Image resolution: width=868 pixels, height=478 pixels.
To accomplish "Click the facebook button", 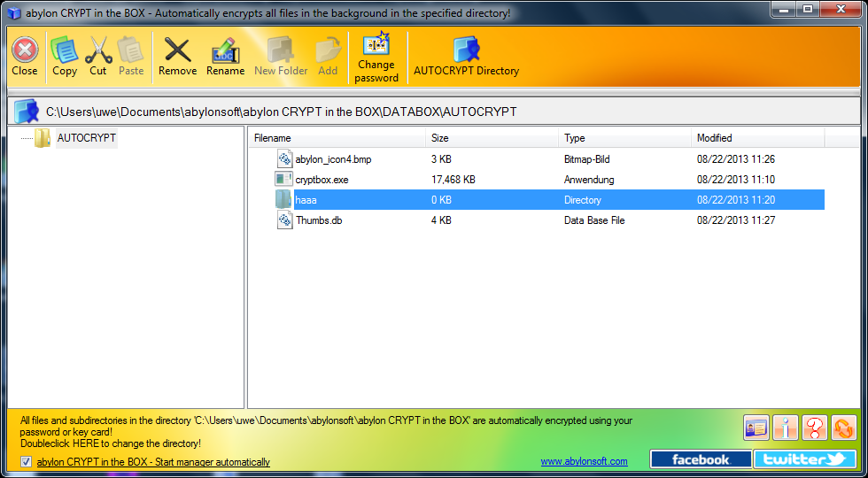I will coord(701,459).
